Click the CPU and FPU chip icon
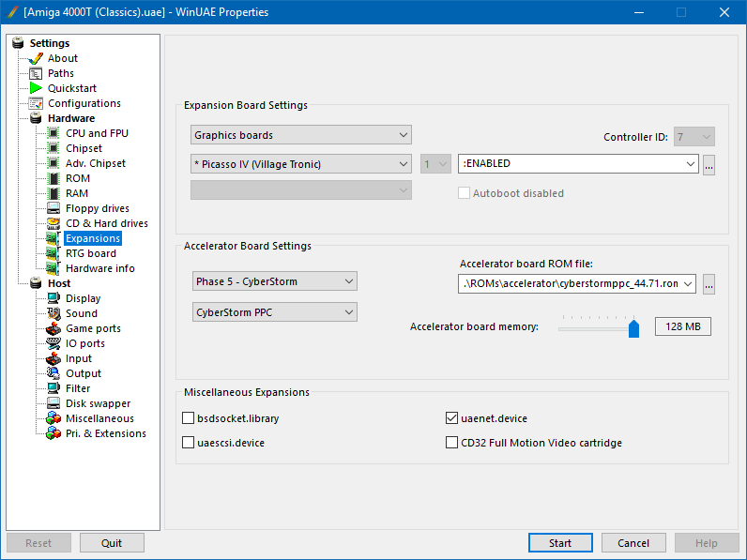The image size is (747, 560). coord(53,133)
